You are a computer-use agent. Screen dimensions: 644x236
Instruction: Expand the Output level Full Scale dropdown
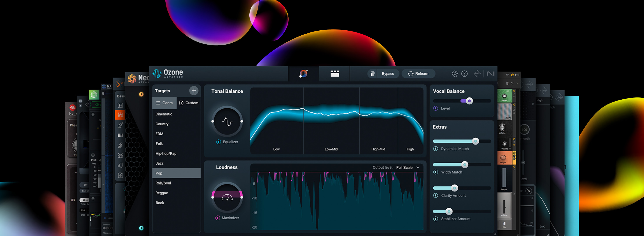pos(408,167)
